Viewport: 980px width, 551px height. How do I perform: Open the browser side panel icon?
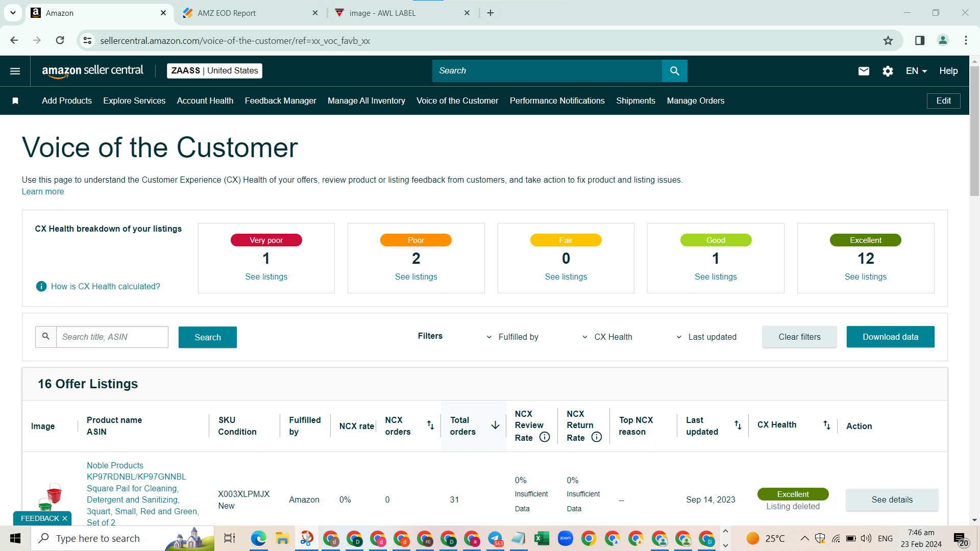coord(920,40)
